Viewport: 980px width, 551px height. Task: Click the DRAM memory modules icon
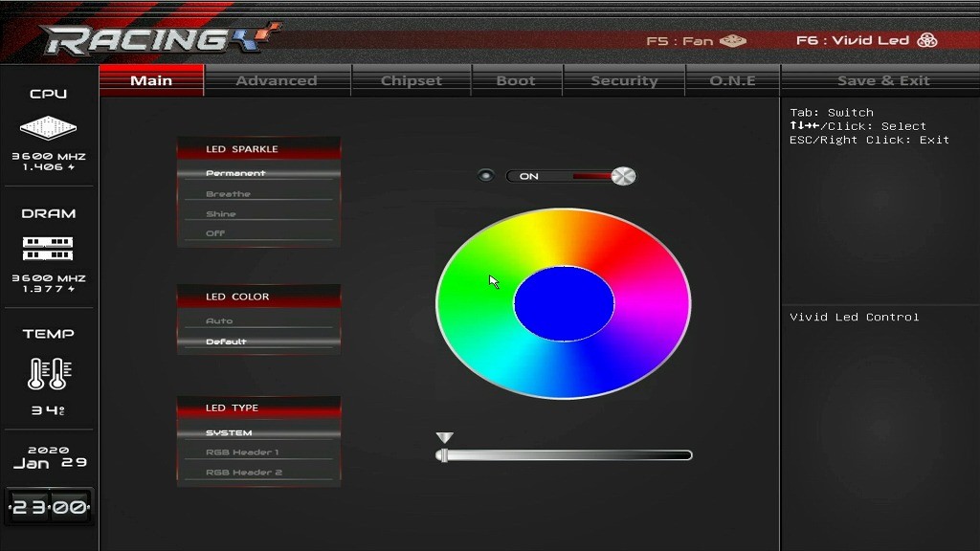48,249
